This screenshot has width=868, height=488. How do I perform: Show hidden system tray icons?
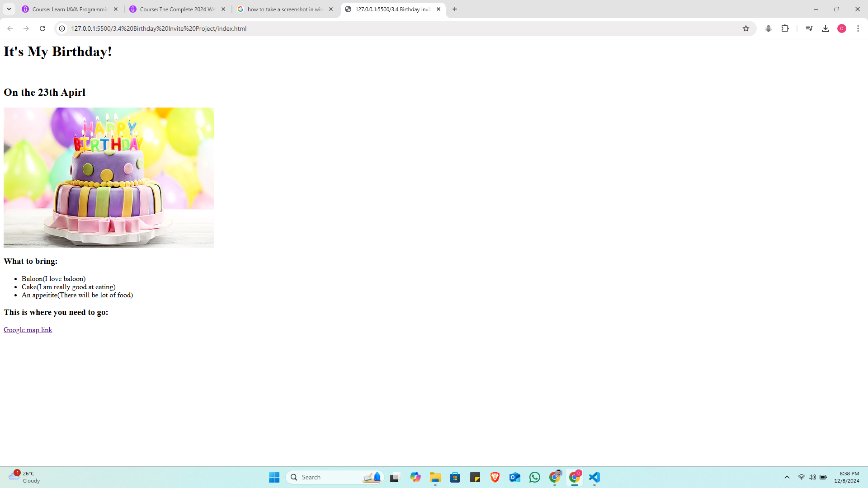click(x=787, y=477)
